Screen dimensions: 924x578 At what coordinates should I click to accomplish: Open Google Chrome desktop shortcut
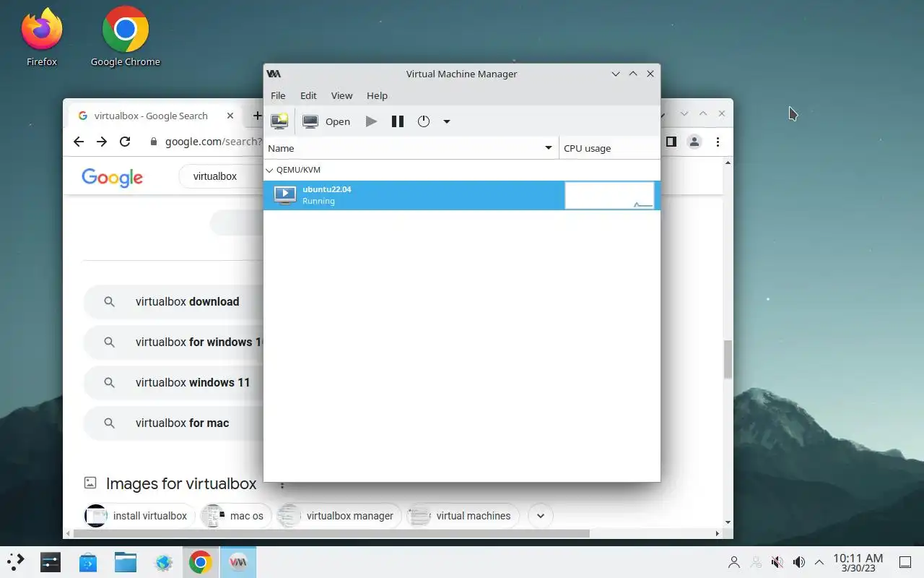(126, 38)
